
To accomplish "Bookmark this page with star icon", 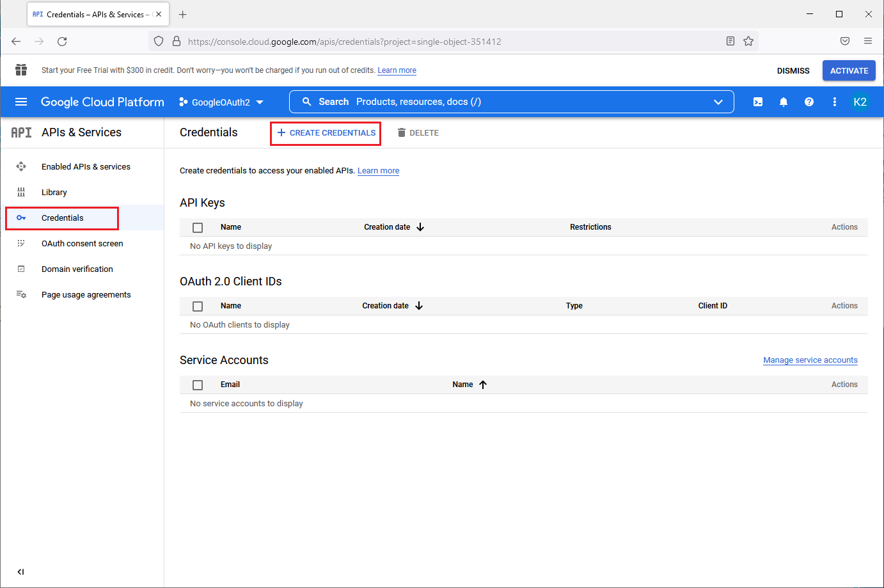I will [x=748, y=42].
